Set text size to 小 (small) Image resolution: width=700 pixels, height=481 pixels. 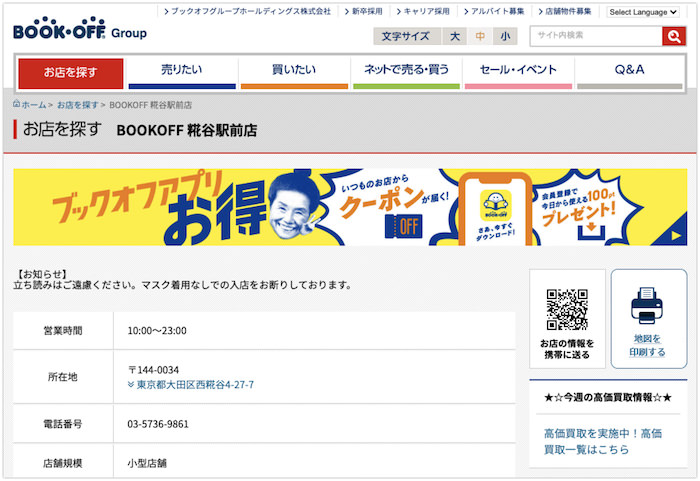coord(505,36)
